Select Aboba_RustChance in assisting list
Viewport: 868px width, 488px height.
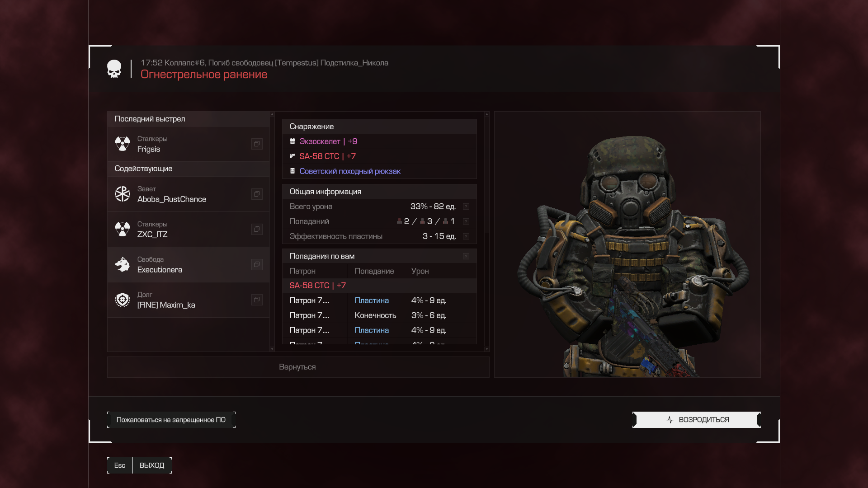point(189,194)
